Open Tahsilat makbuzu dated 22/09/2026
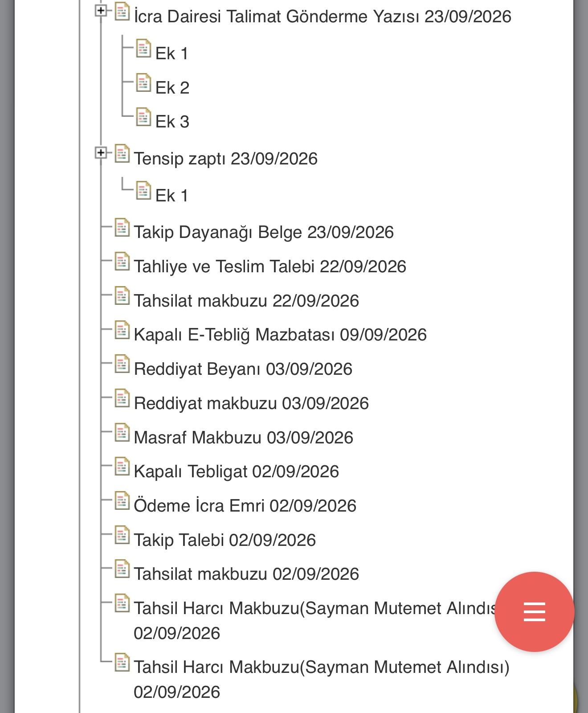This screenshot has width=588, height=713. [x=246, y=301]
